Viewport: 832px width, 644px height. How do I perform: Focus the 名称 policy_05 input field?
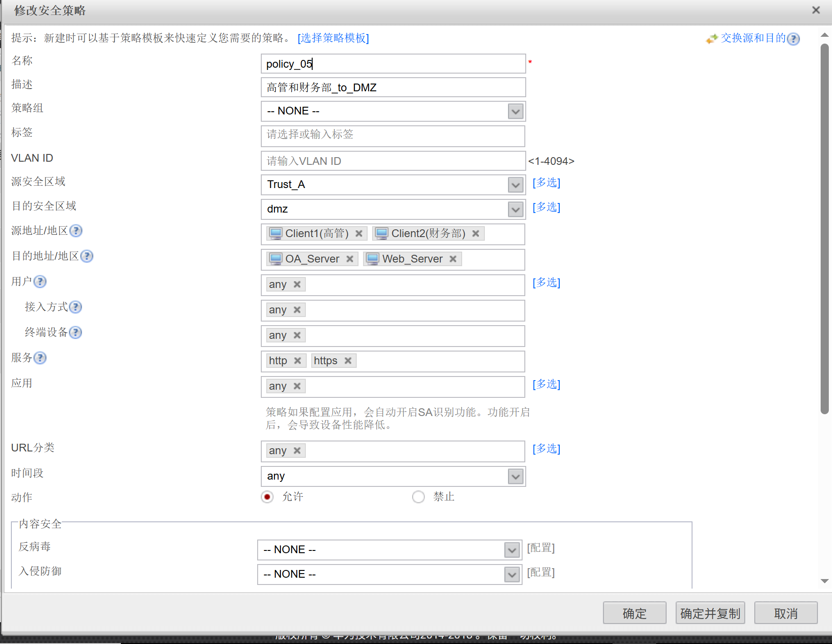[394, 64]
